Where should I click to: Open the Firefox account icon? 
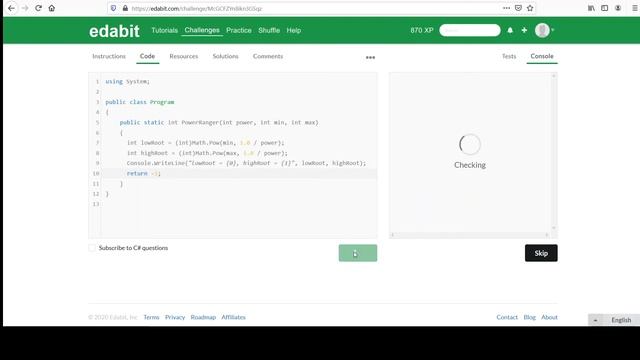click(618, 8)
